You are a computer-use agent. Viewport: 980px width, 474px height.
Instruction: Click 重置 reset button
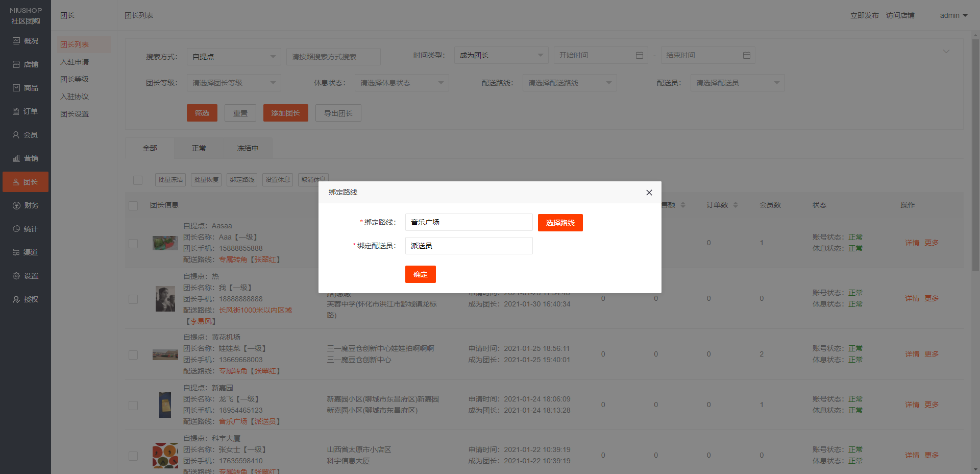240,113
